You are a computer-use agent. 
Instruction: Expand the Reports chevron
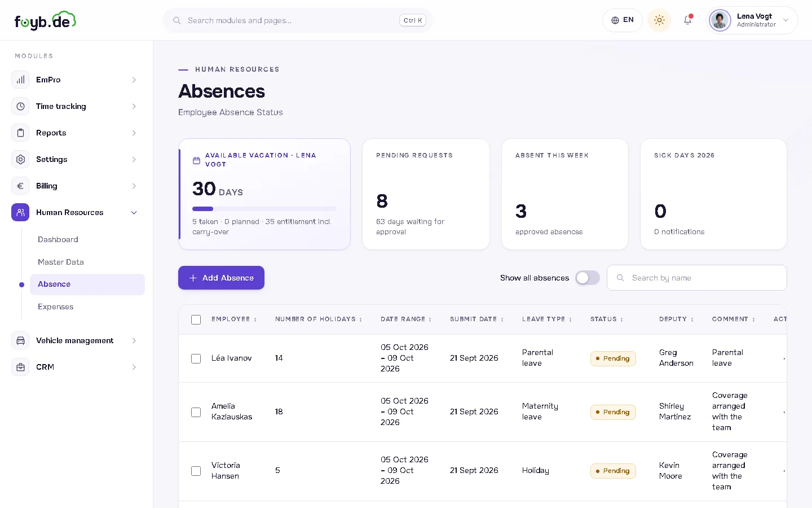point(134,133)
